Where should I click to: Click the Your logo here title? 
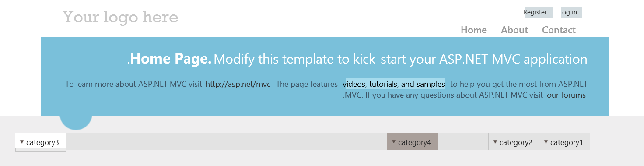[x=120, y=18]
